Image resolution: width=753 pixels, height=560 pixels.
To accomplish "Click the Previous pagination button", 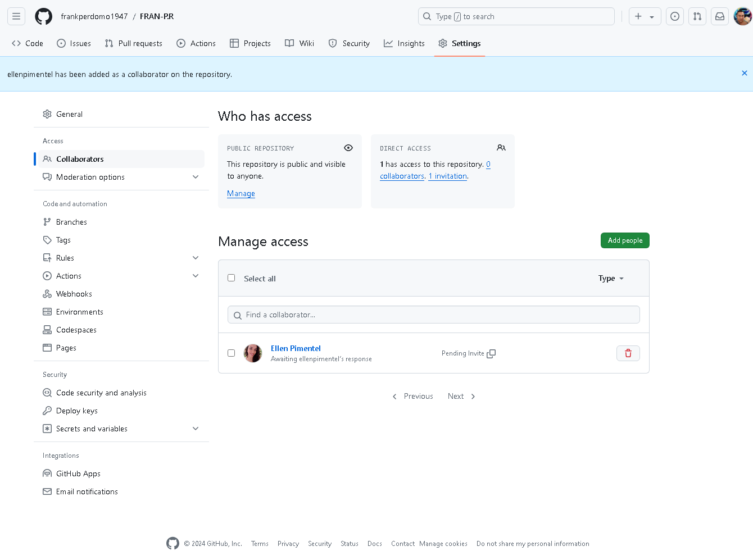I will 412,396.
